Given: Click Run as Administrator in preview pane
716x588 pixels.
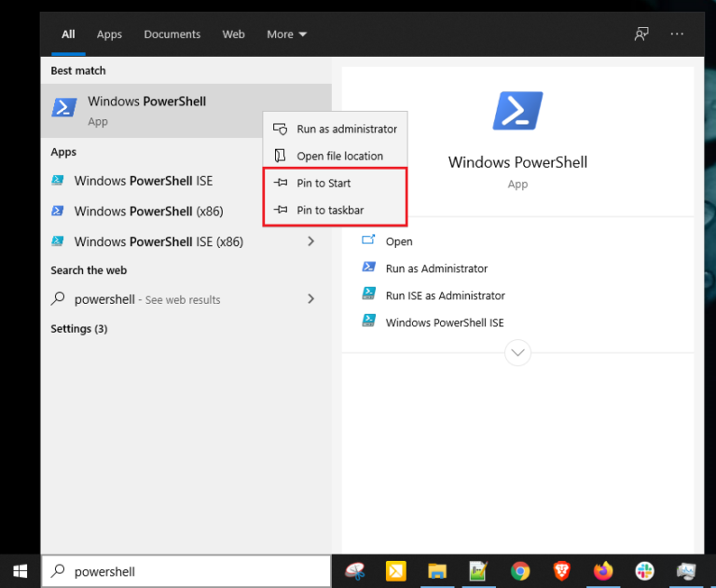Looking at the screenshot, I should tap(436, 268).
